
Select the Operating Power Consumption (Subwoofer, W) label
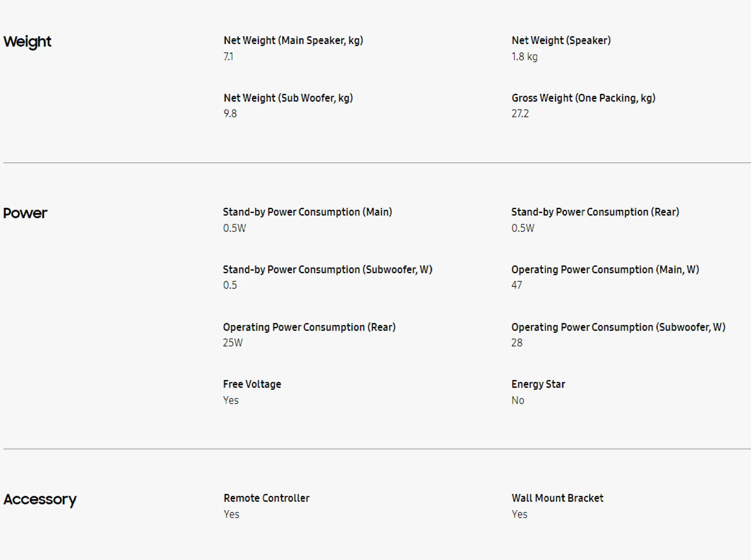(618, 327)
